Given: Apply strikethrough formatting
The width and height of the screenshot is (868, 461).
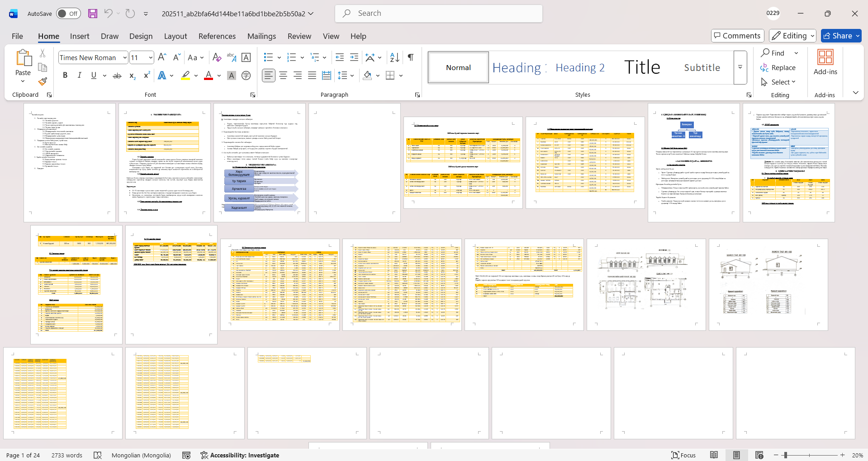Looking at the screenshot, I should [x=117, y=75].
